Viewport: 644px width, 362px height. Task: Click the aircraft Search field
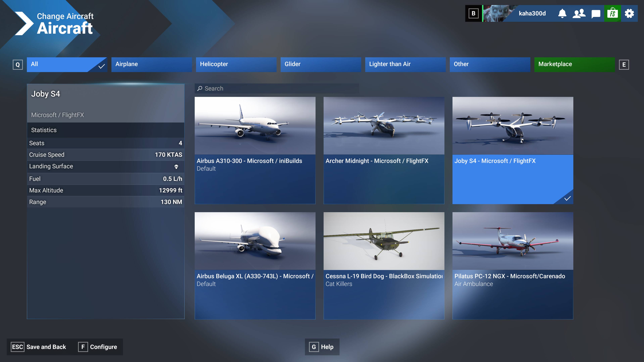[x=277, y=88]
